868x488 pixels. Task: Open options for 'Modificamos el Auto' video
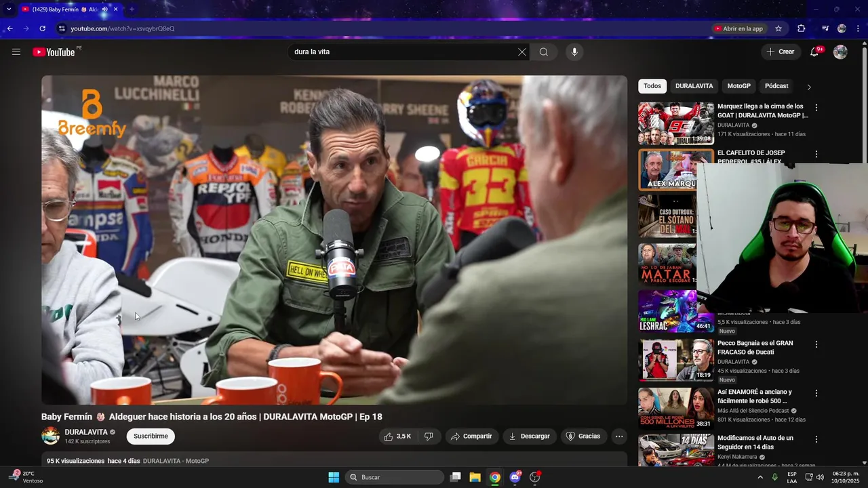[816, 439]
